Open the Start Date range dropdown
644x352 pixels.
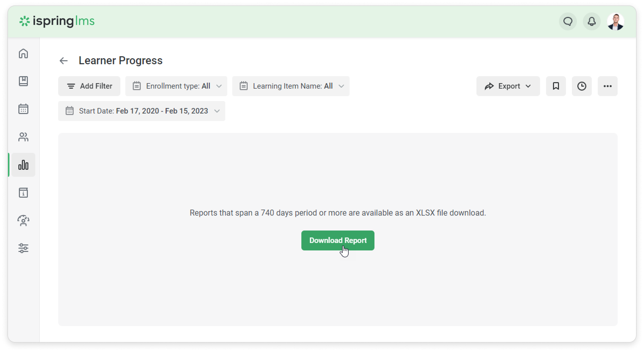click(x=141, y=111)
